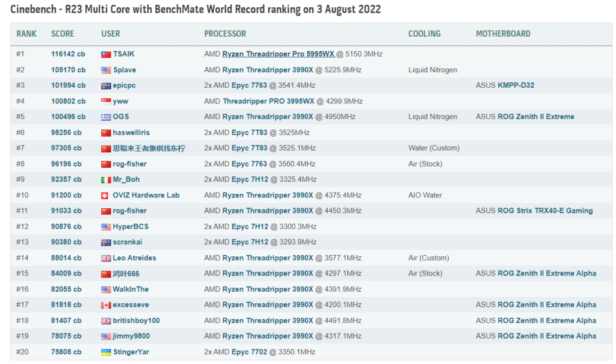Open the Threadripper PRO 3995WX link
Screen dimensions: 616x364
coord(268,101)
